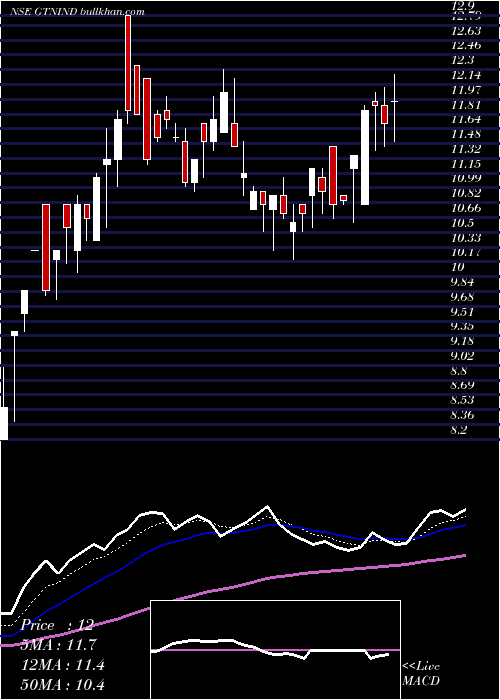Click the 10.5 price axis label
This screenshot has width=500, height=700.
click(x=462, y=223)
